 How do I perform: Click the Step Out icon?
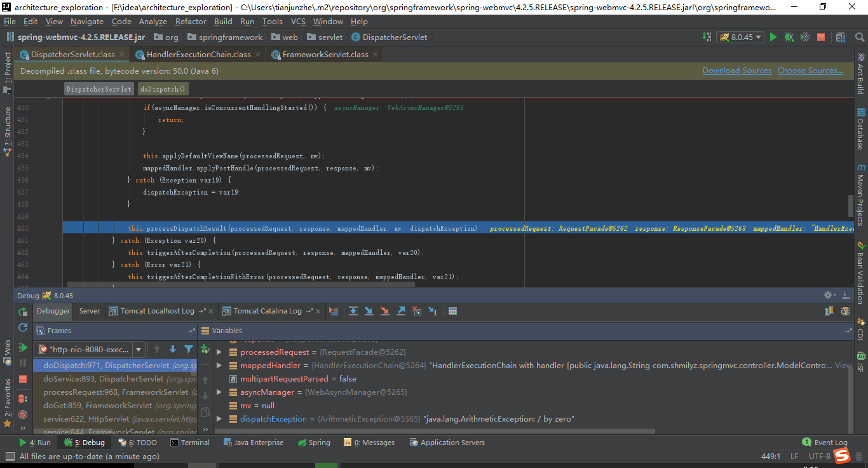tap(400, 311)
